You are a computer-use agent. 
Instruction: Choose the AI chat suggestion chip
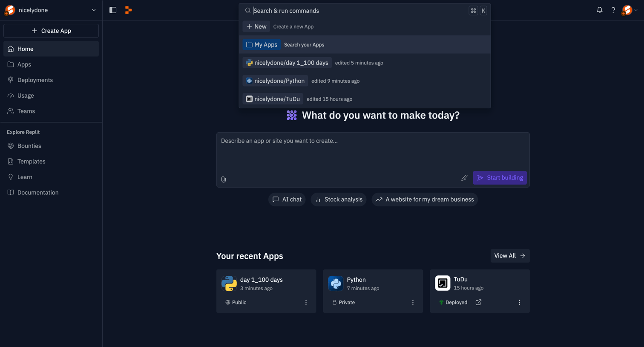point(287,200)
